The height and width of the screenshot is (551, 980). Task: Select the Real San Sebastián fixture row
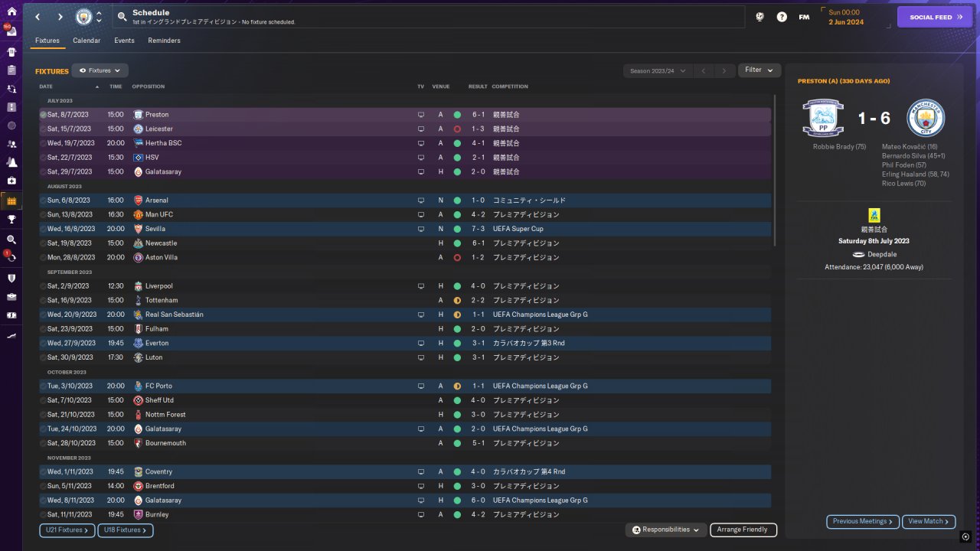[x=405, y=315]
